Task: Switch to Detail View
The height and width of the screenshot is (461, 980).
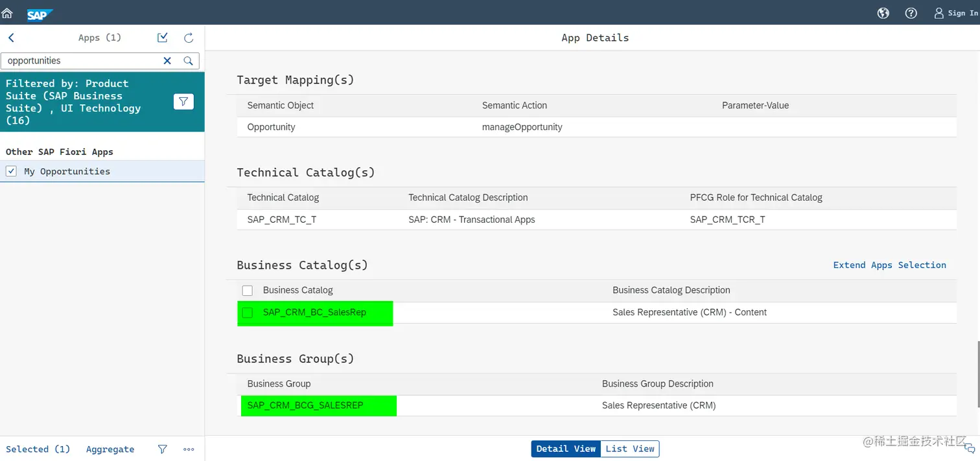Action: point(566,449)
